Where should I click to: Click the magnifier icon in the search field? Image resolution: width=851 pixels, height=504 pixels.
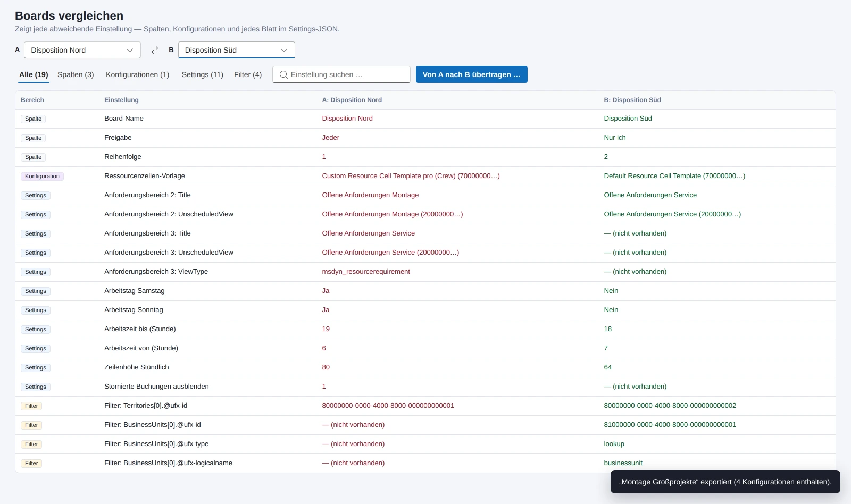coord(283,74)
